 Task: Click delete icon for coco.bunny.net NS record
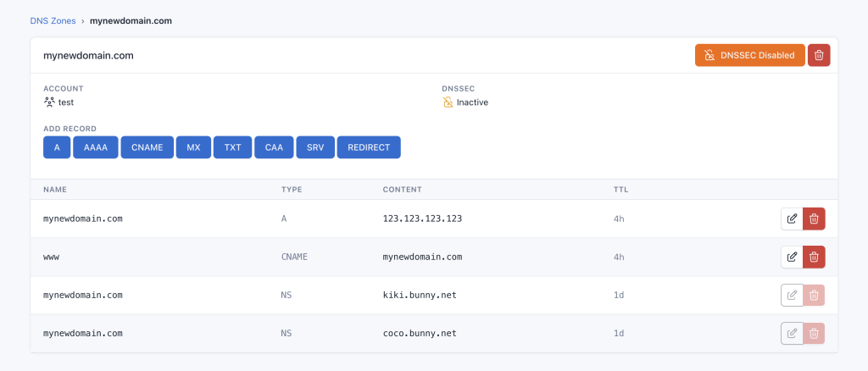pos(814,334)
